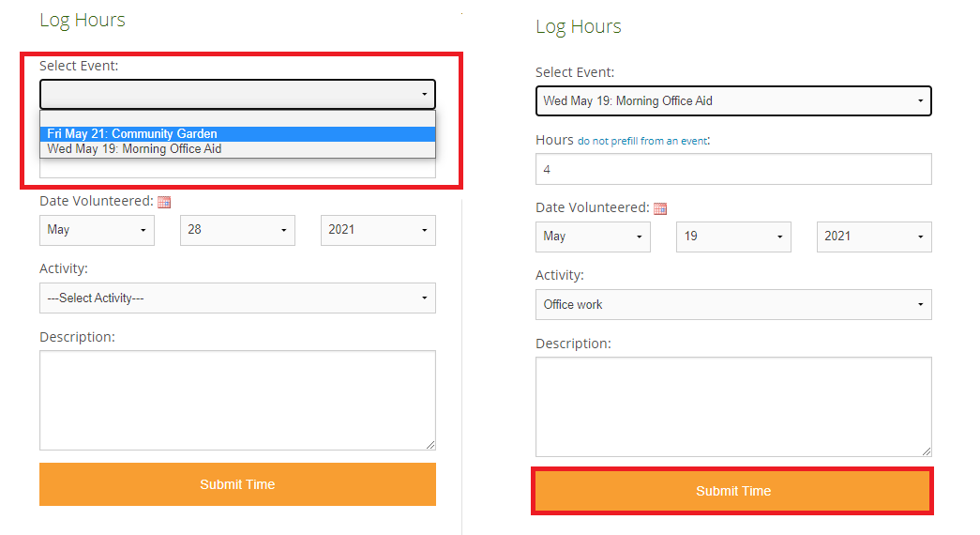This screenshot has width=980, height=535.
Task: Choose 'Wed May 19: Morning Office Aid' list option
Action: pos(237,149)
